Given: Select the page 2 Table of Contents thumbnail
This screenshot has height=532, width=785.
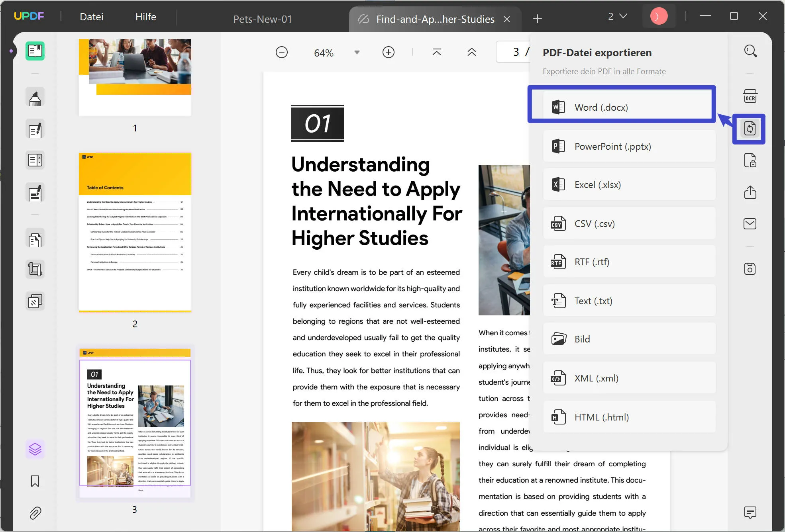Looking at the screenshot, I should (135, 232).
